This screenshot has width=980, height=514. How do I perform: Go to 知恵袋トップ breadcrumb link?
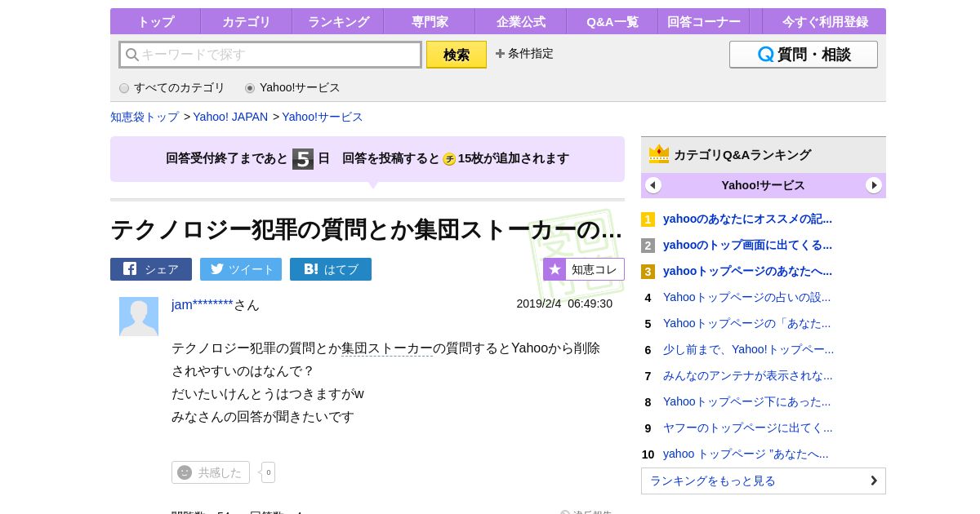(x=145, y=117)
